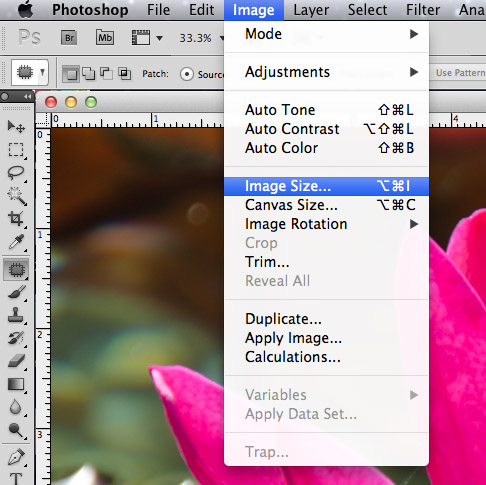
Task: Choose Auto Tone
Action: click(x=327, y=110)
